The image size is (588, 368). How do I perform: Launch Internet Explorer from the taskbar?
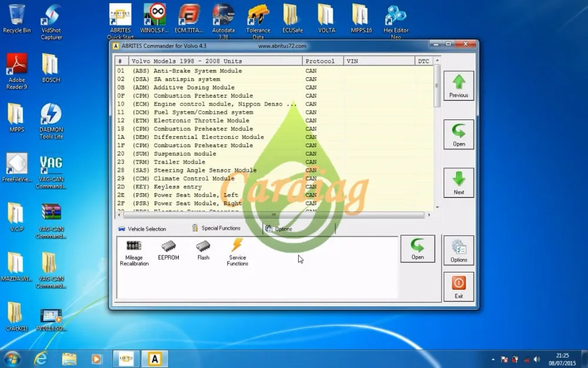pos(40,359)
